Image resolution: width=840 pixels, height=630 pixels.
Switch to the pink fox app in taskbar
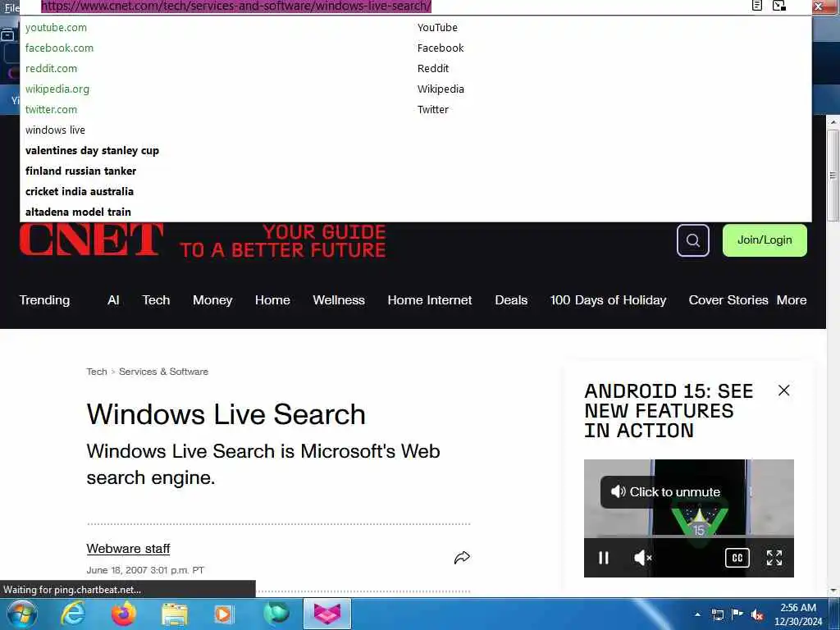pos(327,614)
